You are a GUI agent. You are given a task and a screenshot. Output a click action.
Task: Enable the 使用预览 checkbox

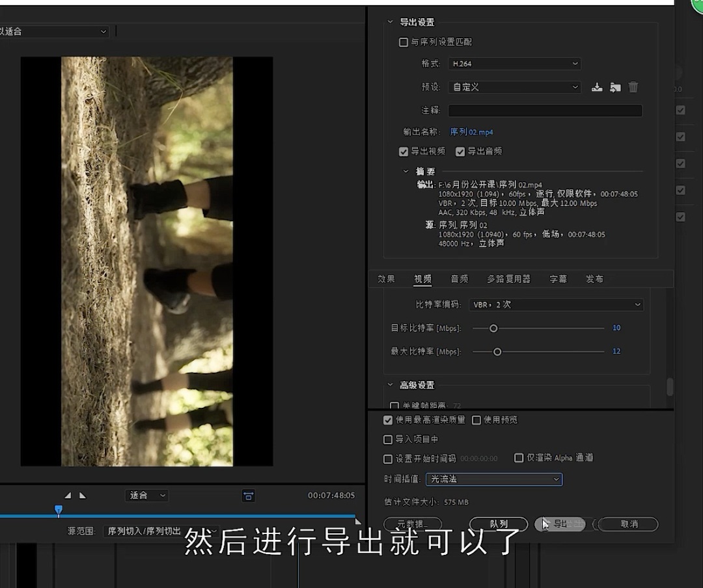click(476, 420)
